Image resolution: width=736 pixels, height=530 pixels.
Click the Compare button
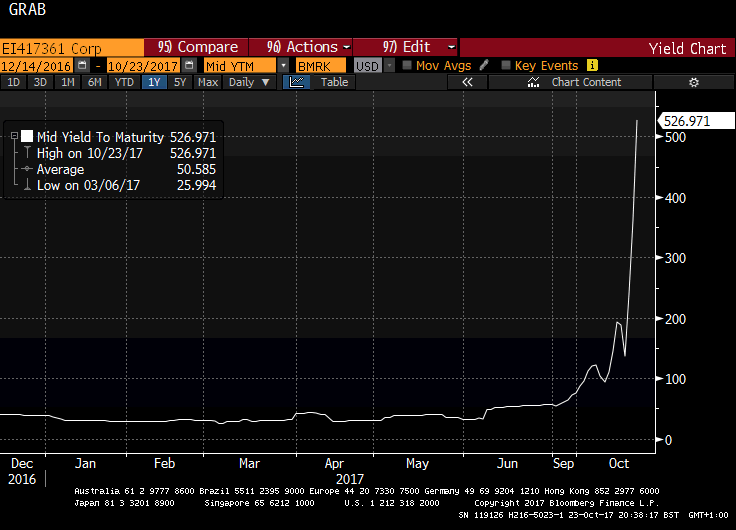197,47
